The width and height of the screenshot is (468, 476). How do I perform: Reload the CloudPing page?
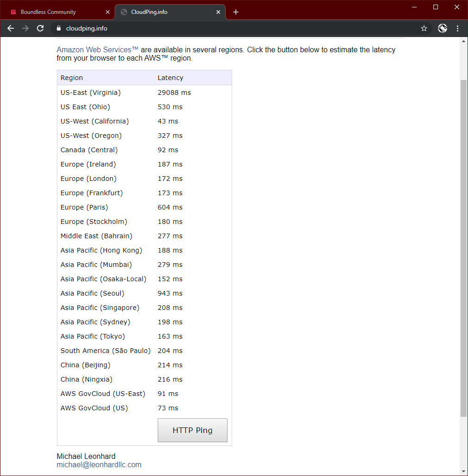[40, 28]
